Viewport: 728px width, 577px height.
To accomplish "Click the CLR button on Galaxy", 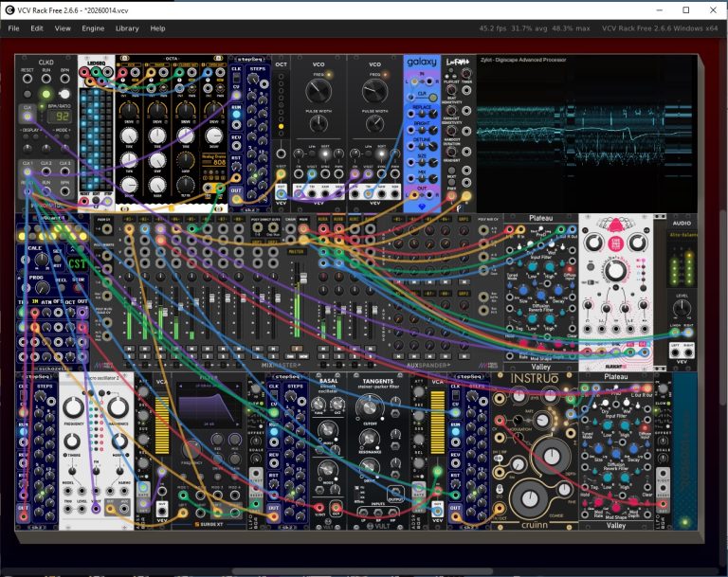I will (432, 97).
